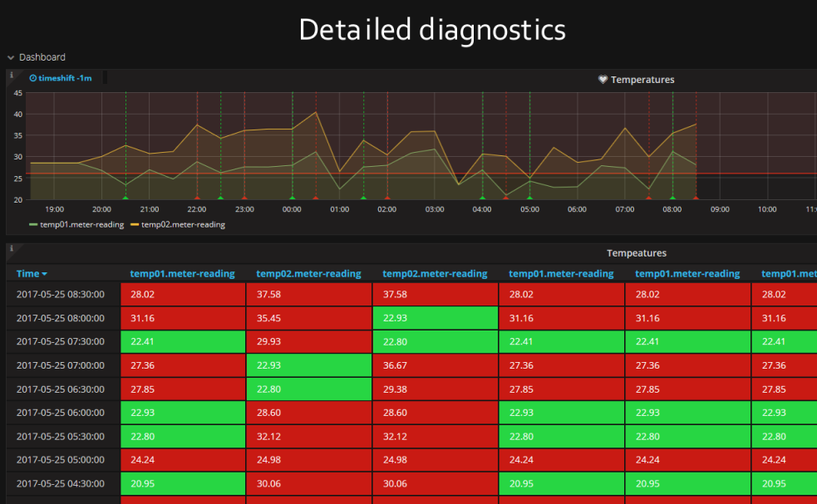Screen dimensions: 817x504
Task: Click the Time column sort arrow
Action: coord(45,274)
